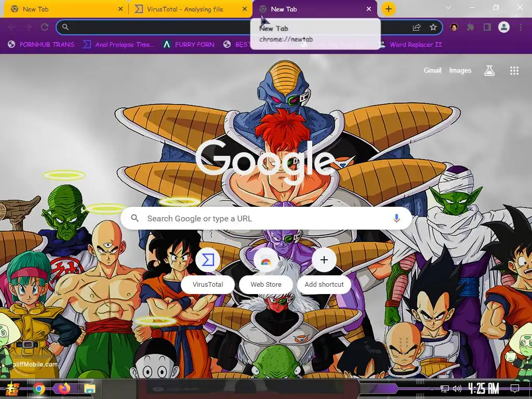This screenshot has height=399, width=532.
Task: Toggle the Chrome side panel
Action: [487, 27]
